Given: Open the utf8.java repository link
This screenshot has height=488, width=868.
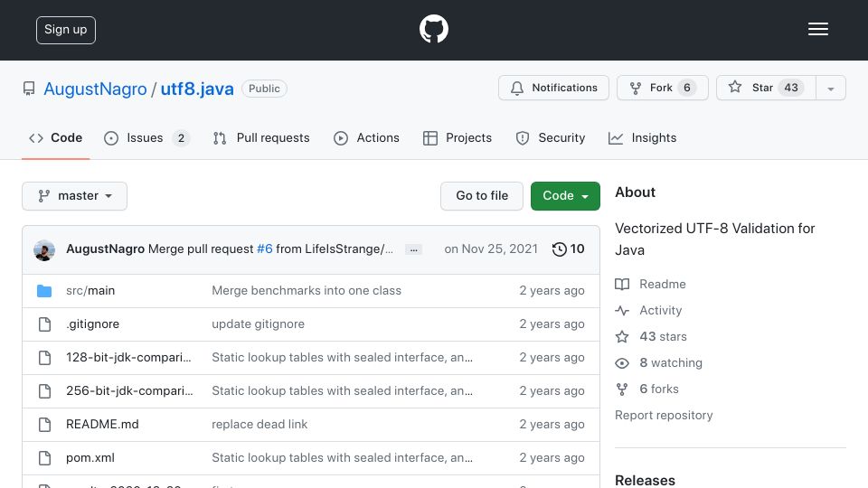Looking at the screenshot, I should (197, 89).
